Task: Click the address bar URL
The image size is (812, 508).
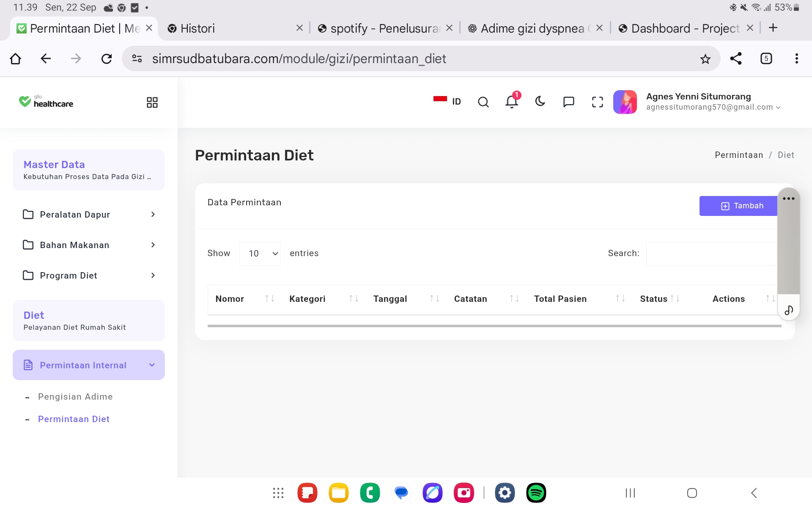Action: (299, 58)
